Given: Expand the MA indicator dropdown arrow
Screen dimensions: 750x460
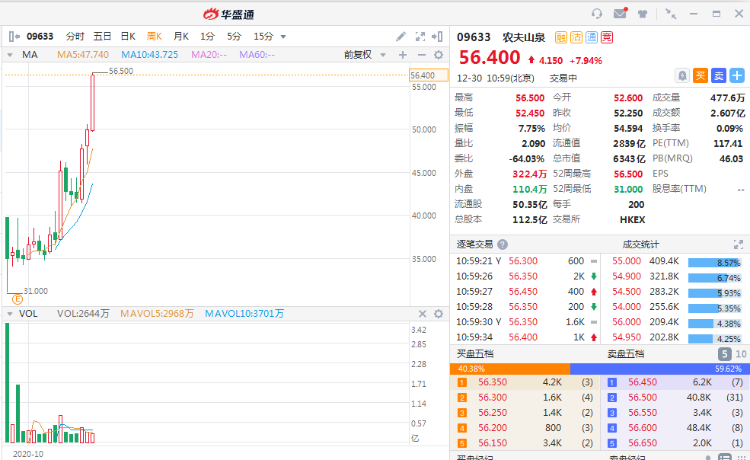Looking at the screenshot, I should (x=11, y=55).
